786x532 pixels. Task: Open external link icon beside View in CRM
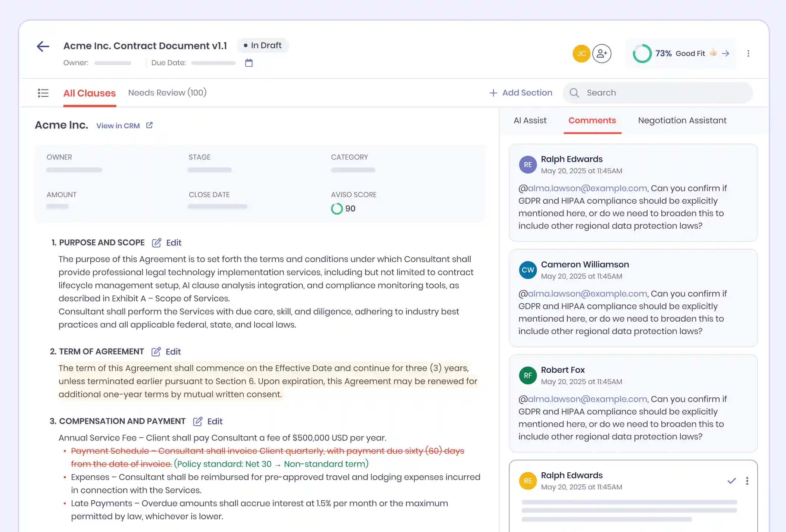pos(149,125)
